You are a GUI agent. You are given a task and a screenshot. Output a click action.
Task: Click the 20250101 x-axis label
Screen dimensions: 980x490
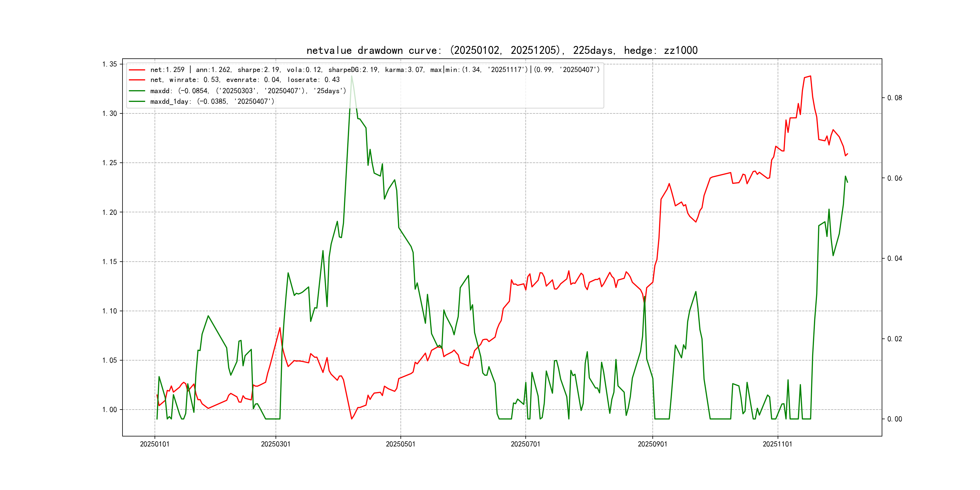[x=155, y=444]
